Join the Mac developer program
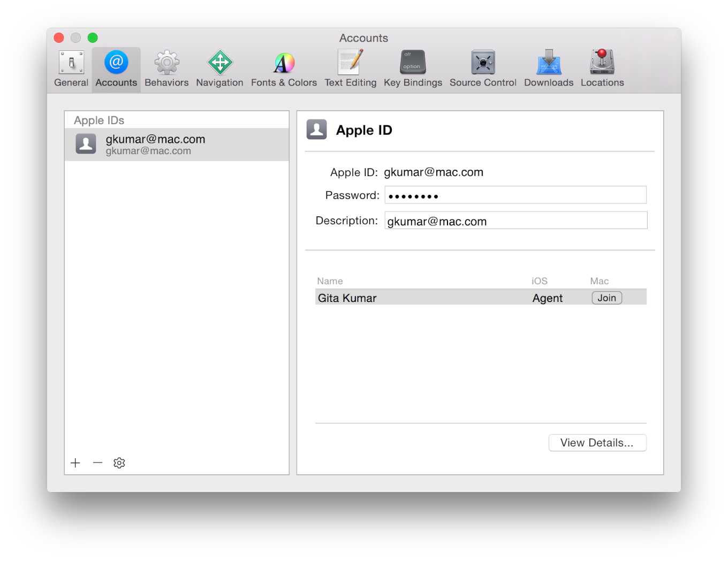 pyautogui.click(x=606, y=298)
